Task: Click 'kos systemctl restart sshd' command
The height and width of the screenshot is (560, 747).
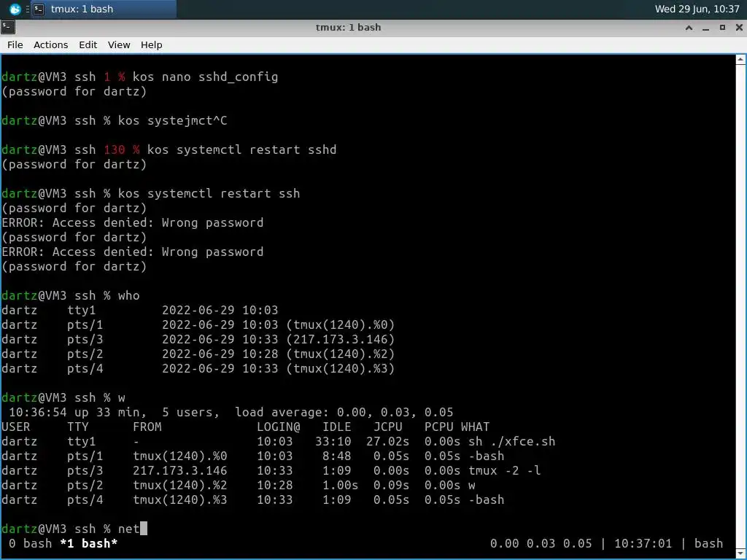Action: [242, 149]
